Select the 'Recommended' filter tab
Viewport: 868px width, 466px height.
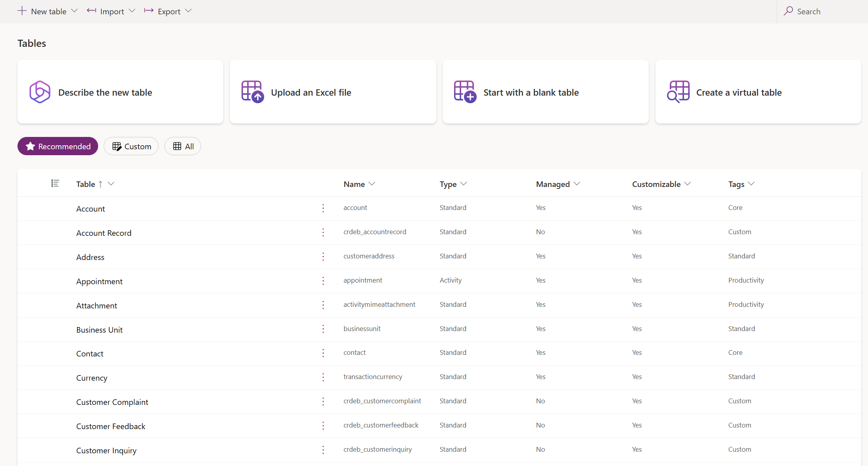click(x=58, y=146)
